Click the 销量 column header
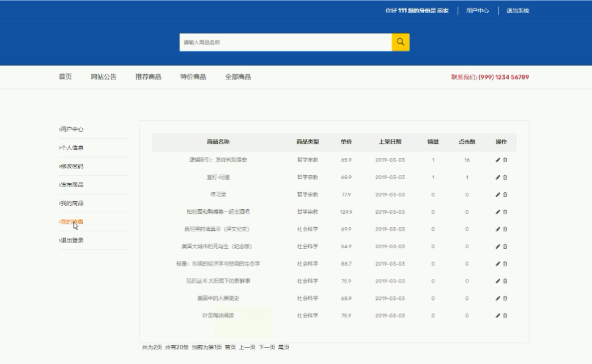 [x=433, y=142]
